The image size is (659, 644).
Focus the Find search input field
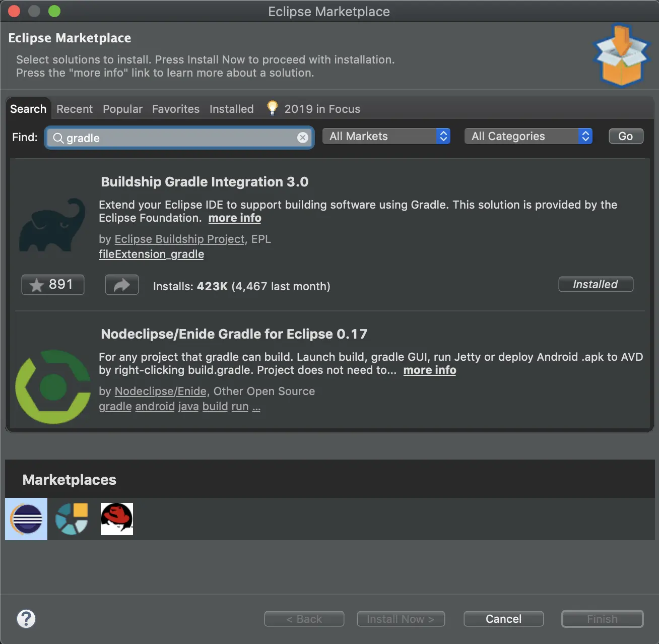click(x=179, y=138)
